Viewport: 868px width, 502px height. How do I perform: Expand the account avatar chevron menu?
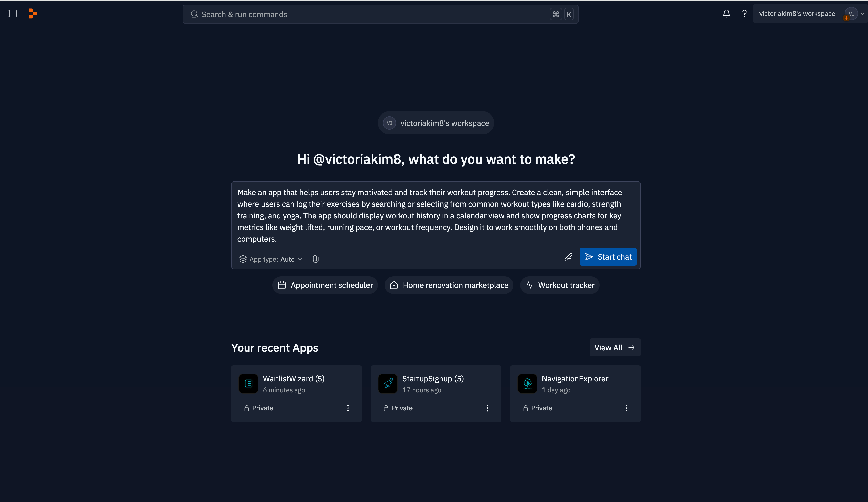click(x=862, y=14)
